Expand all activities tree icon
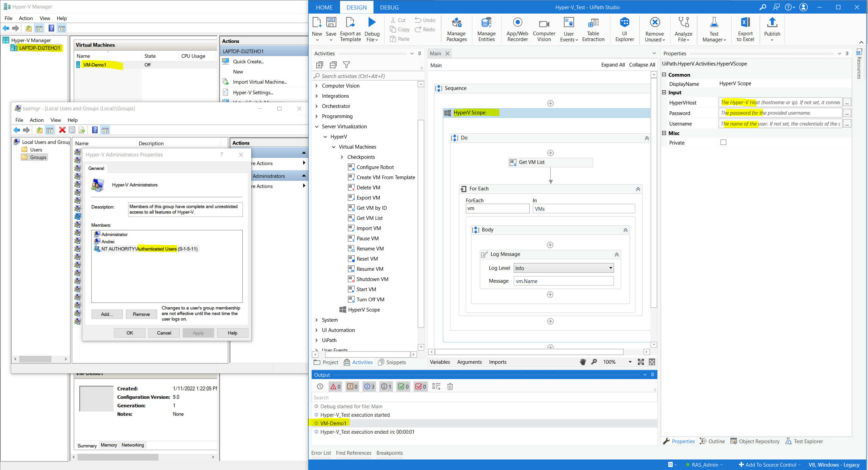 (x=319, y=65)
